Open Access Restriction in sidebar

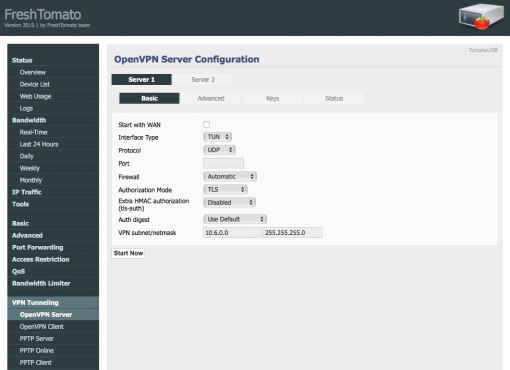[53, 259]
